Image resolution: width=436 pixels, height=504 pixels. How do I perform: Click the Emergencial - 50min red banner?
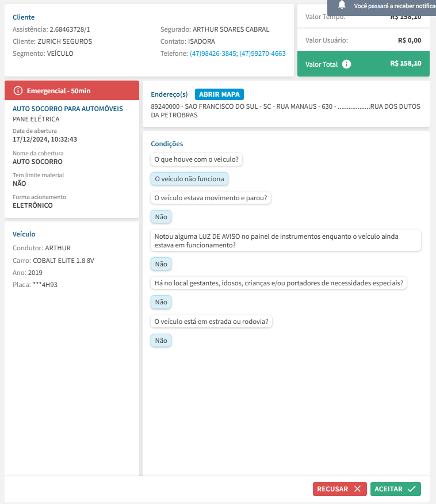pos(72,90)
